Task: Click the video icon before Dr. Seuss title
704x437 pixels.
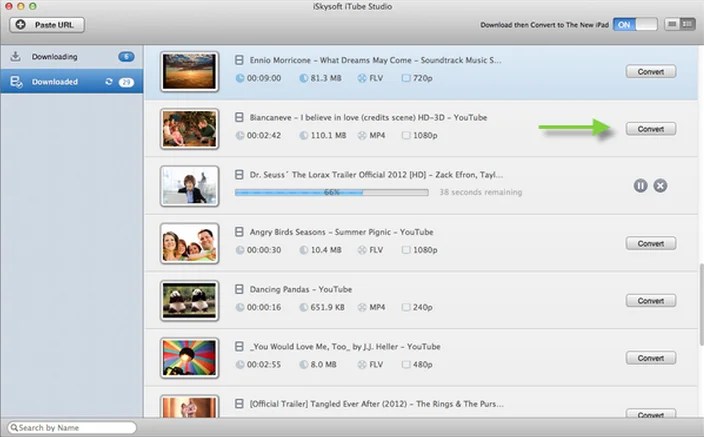Action: (x=239, y=175)
